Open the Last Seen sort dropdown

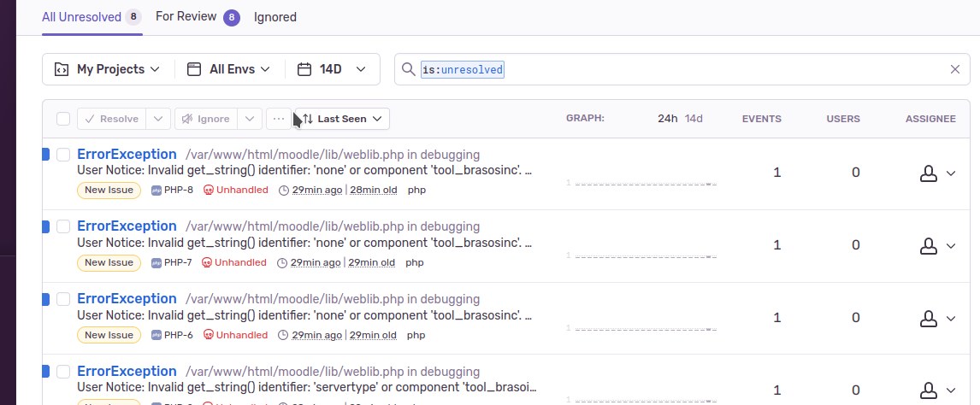pyautogui.click(x=342, y=119)
